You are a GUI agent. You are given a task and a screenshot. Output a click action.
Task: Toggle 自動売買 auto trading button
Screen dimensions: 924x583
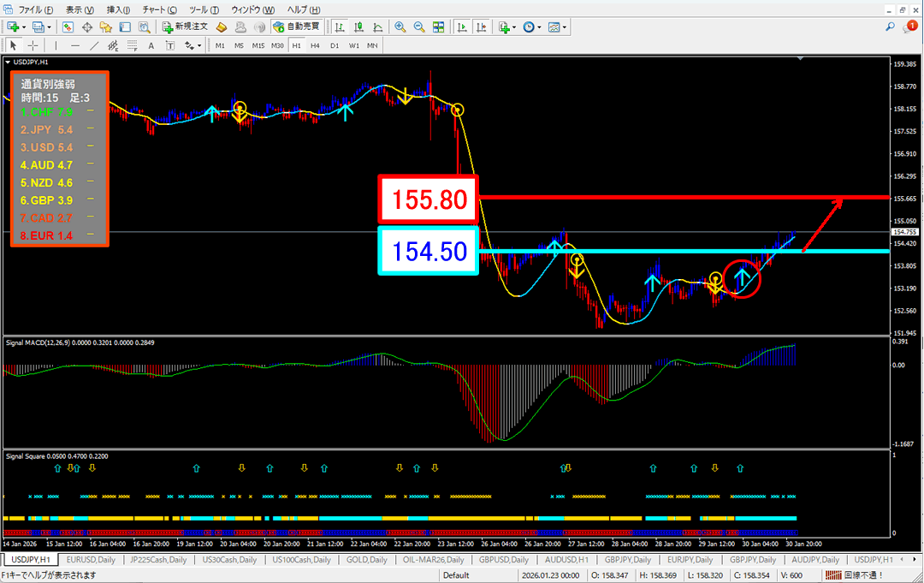[295, 27]
